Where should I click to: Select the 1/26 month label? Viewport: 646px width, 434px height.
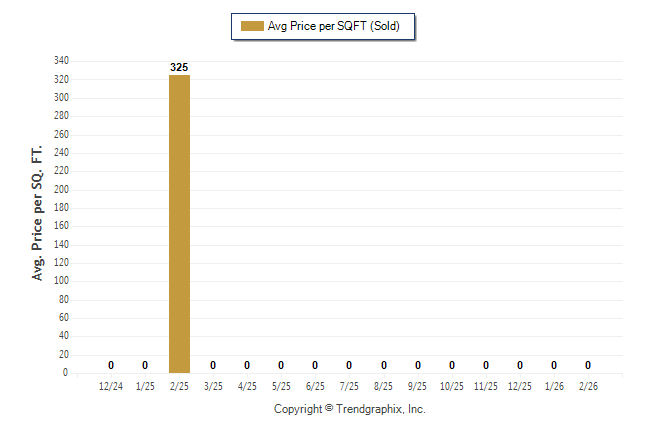tap(554, 387)
